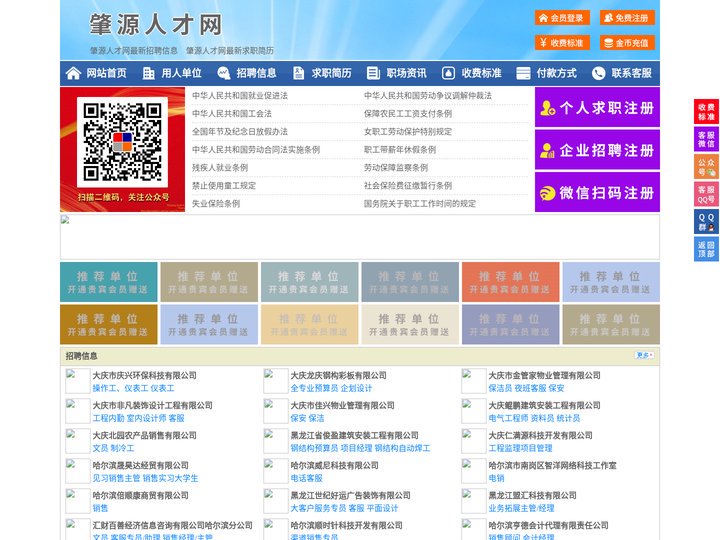Click the building icon beside 用人单位
The width and height of the screenshot is (720, 540).
tap(148, 73)
